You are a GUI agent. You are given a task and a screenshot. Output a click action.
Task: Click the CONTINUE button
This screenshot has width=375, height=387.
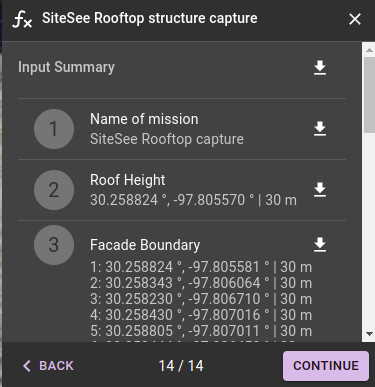tap(326, 366)
